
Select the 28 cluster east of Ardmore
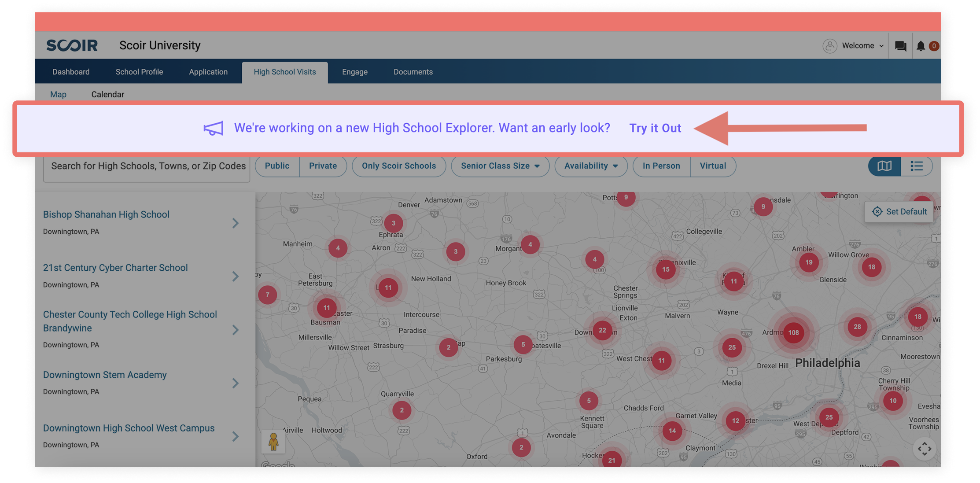(857, 327)
